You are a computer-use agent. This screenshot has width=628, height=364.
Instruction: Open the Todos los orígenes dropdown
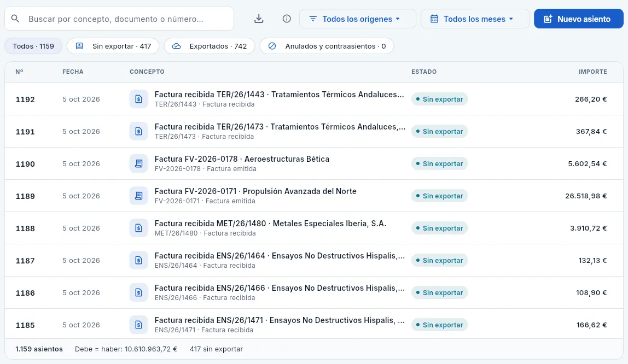(x=358, y=19)
